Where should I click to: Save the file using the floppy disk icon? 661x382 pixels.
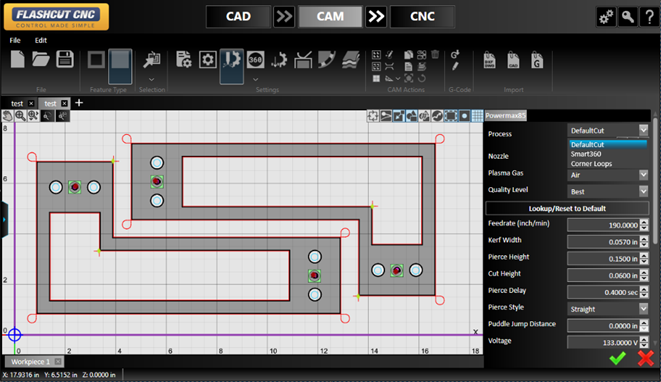pyautogui.click(x=65, y=59)
